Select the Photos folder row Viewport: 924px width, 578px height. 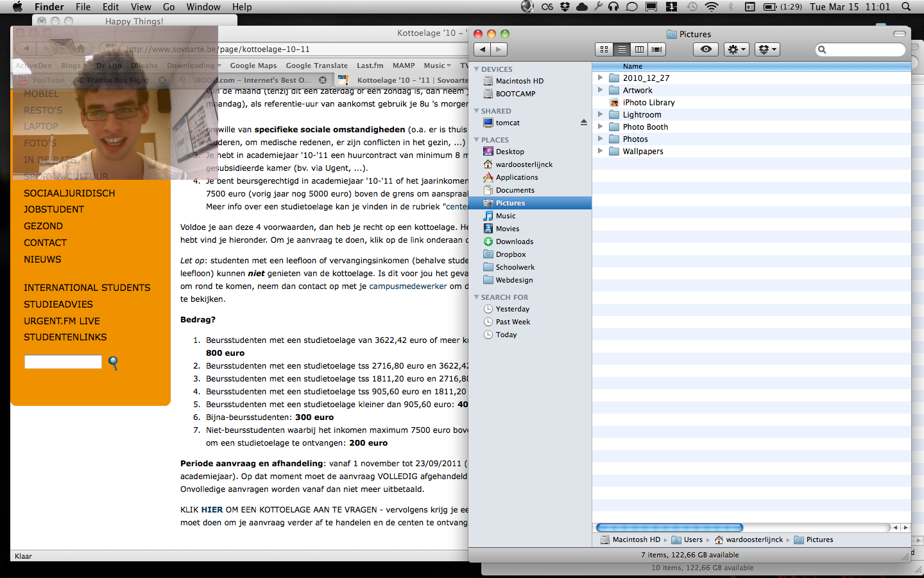click(751, 139)
